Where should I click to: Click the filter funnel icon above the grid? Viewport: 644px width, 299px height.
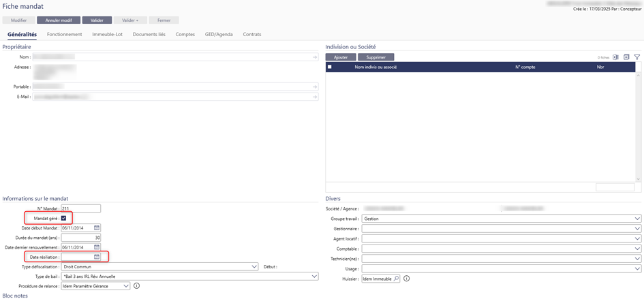pyautogui.click(x=637, y=57)
